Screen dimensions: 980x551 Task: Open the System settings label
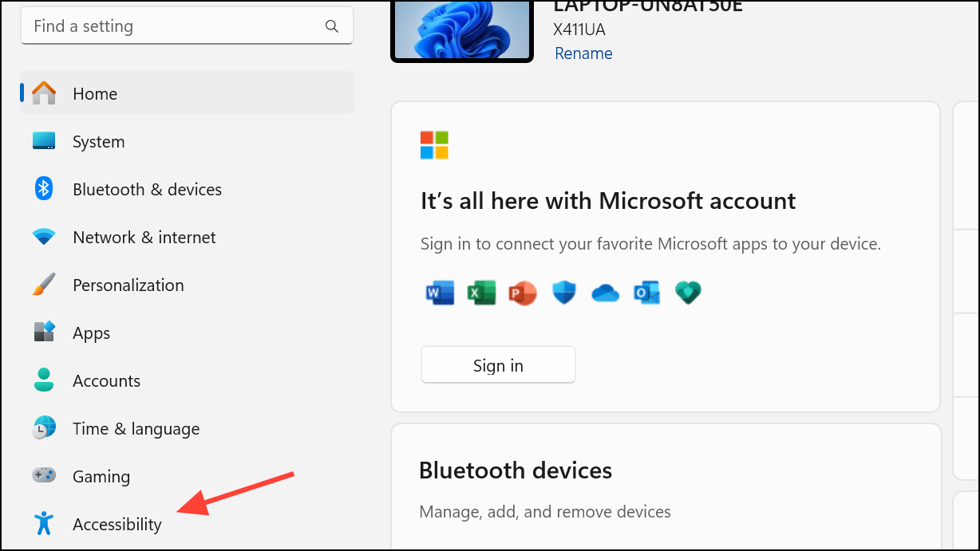tap(98, 141)
